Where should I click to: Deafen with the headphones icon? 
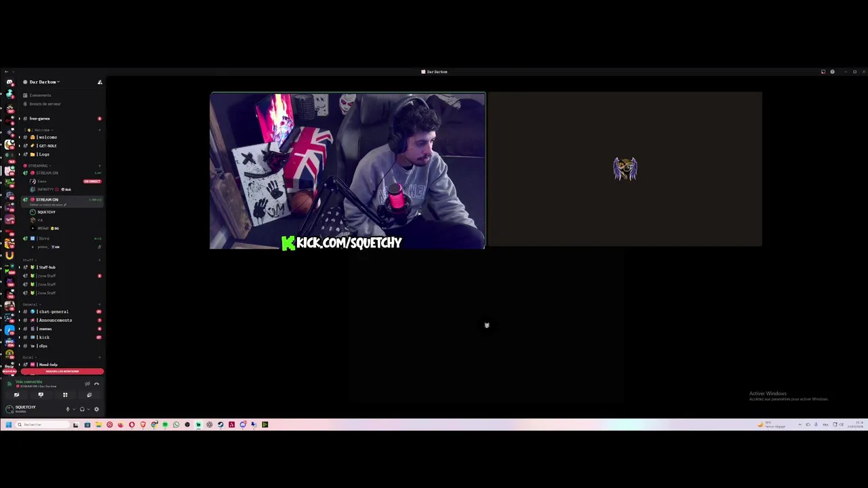tap(82, 409)
